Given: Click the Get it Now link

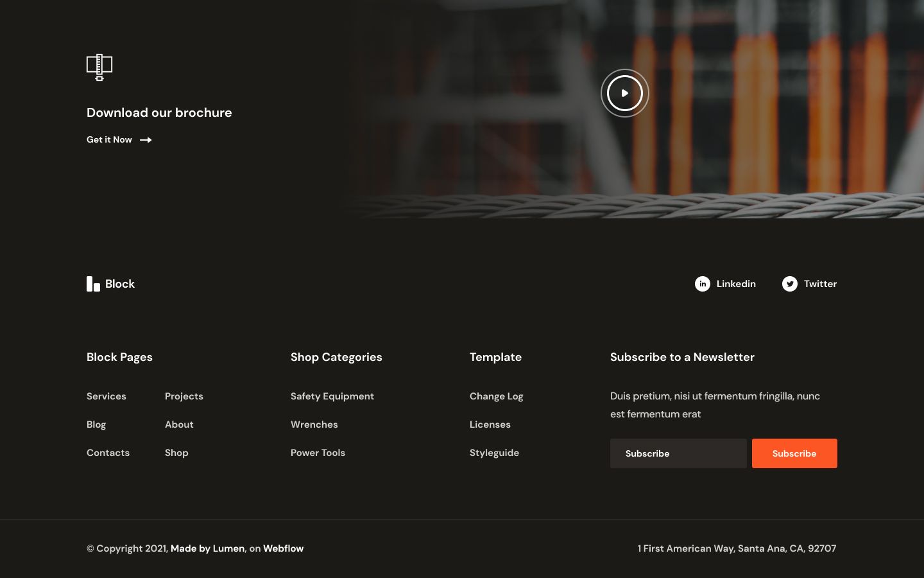Looking at the screenshot, I should [109, 139].
